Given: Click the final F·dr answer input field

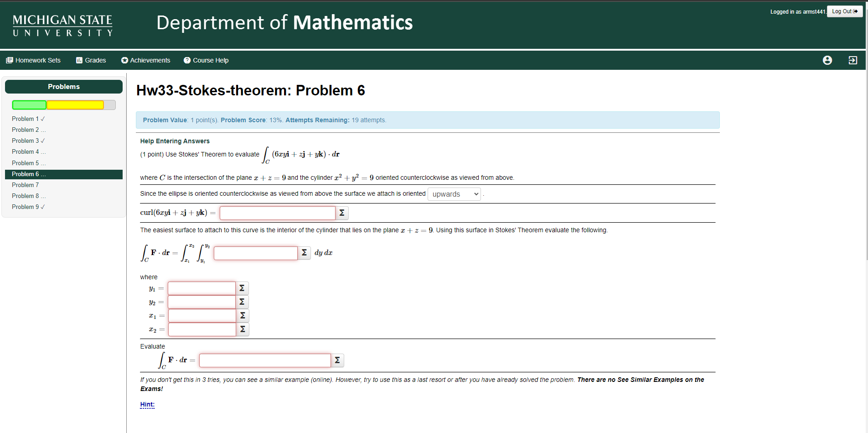Looking at the screenshot, I should pos(265,360).
